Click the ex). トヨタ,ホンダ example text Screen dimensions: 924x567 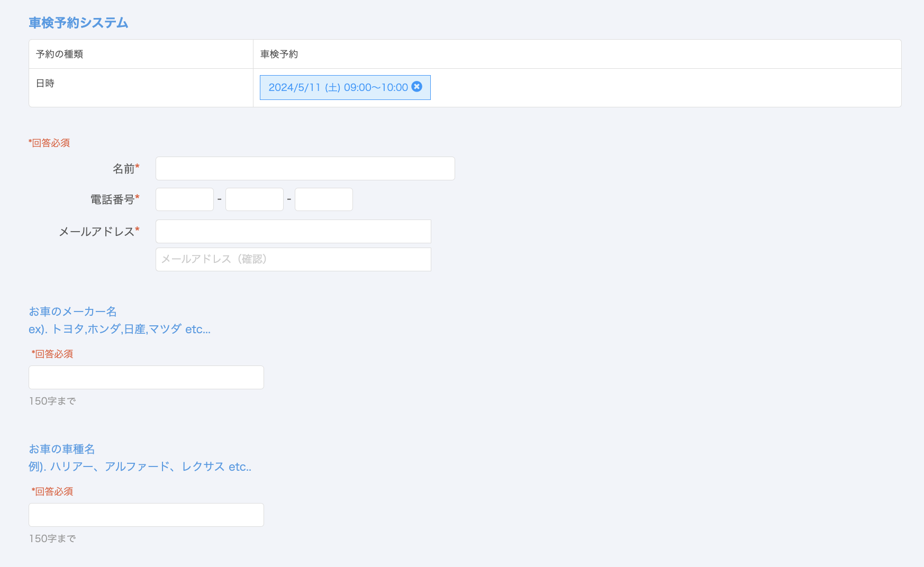point(120,329)
